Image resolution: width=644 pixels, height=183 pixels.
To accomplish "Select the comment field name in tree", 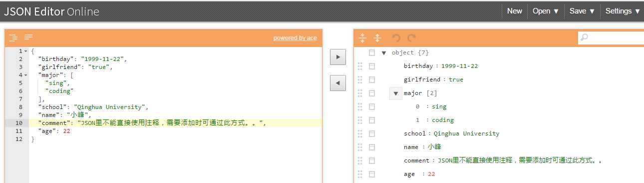I will [417, 160].
